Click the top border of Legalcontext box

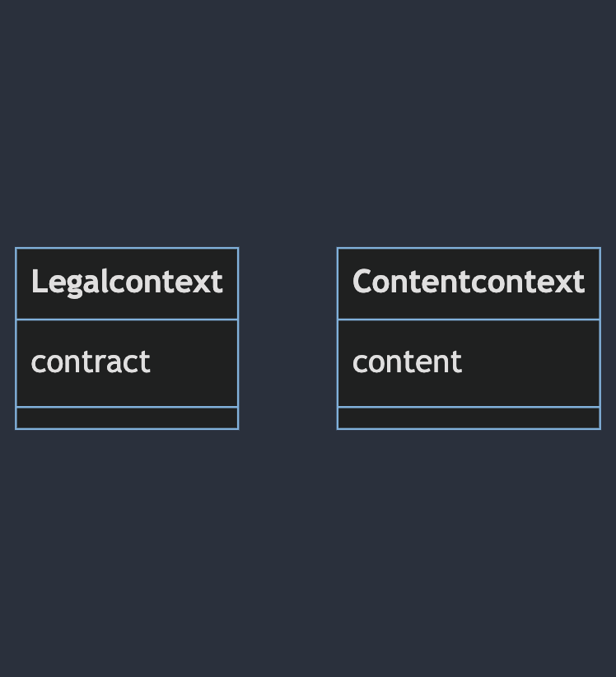[x=127, y=248]
